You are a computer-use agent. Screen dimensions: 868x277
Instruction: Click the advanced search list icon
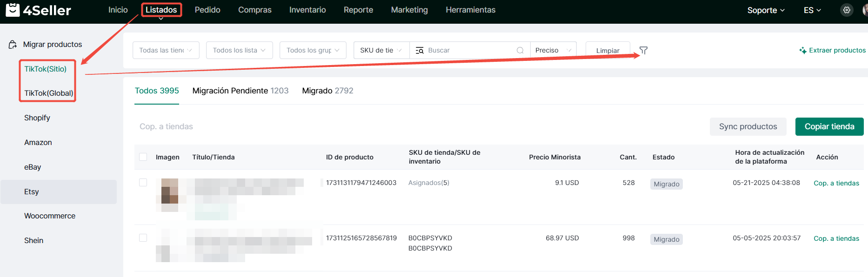click(420, 50)
